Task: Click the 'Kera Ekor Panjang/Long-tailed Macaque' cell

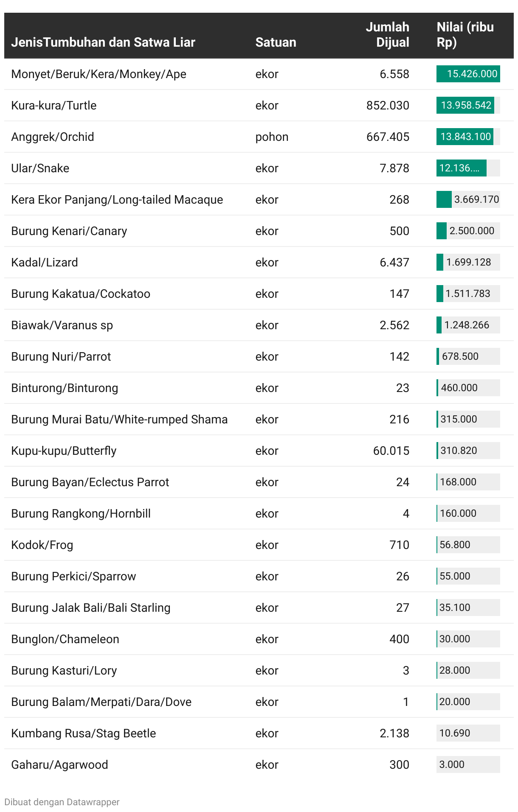Action: pyautogui.click(x=117, y=199)
